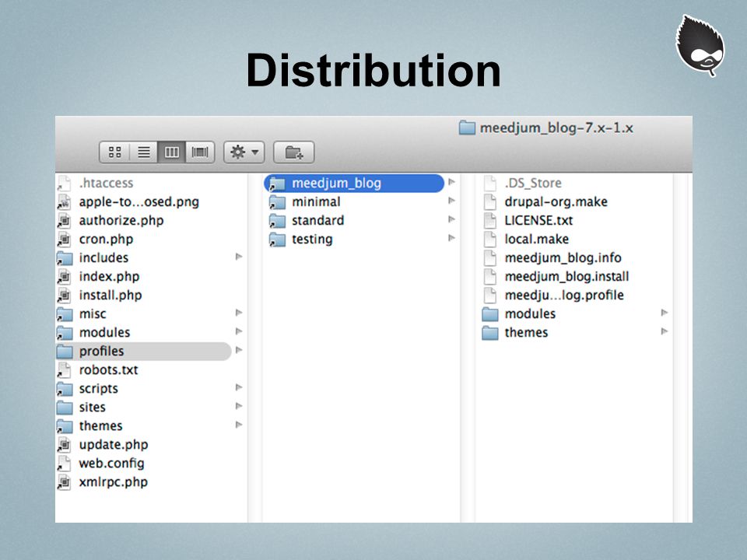Click the testing folder icon
Screen dimensions: 747x560
coord(277,239)
